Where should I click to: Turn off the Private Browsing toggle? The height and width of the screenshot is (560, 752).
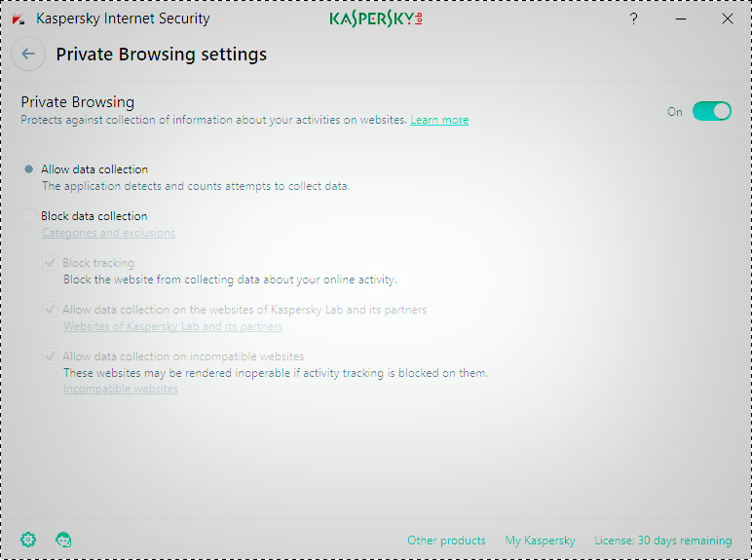(711, 111)
